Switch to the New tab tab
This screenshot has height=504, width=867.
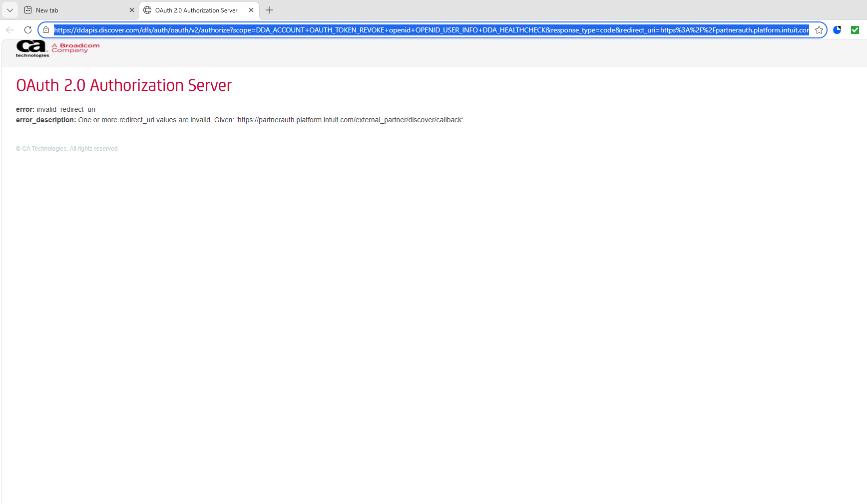(x=79, y=10)
